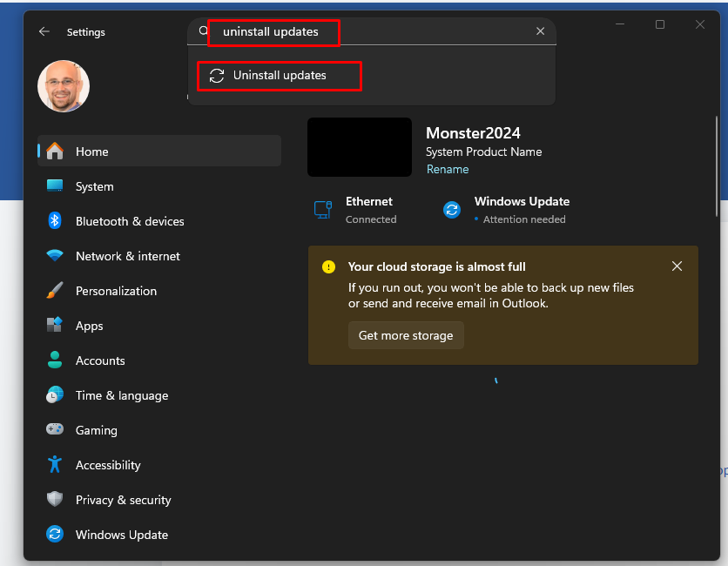Click the Network wifi icon
Image resolution: width=728 pixels, height=566 pixels.
(x=55, y=255)
